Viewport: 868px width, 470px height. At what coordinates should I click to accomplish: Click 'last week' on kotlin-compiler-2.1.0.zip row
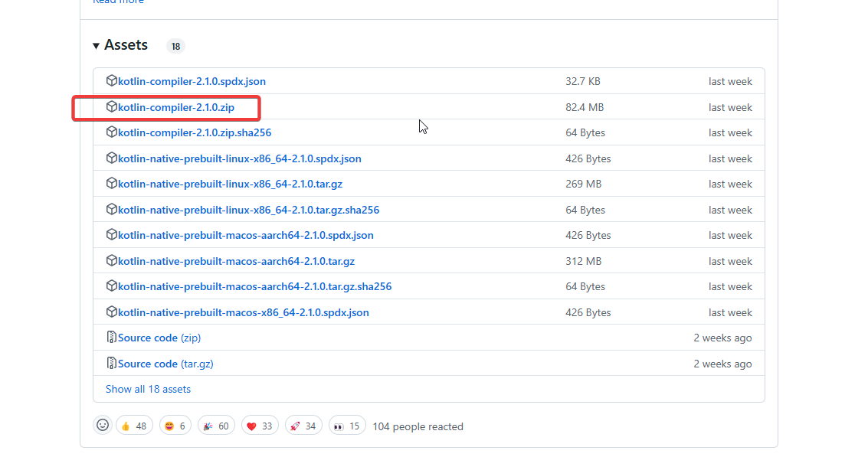click(730, 107)
